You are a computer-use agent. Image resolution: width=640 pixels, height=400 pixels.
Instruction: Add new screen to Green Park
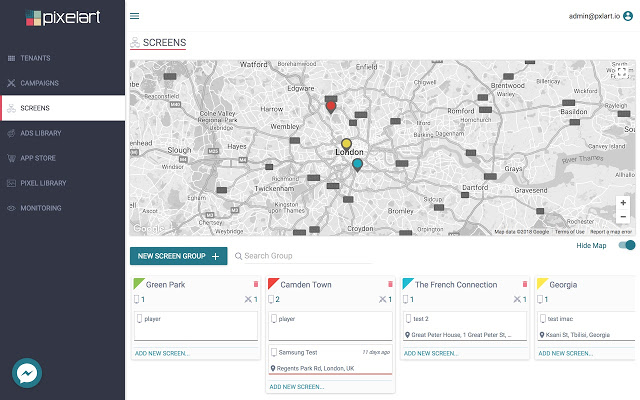tap(162, 353)
